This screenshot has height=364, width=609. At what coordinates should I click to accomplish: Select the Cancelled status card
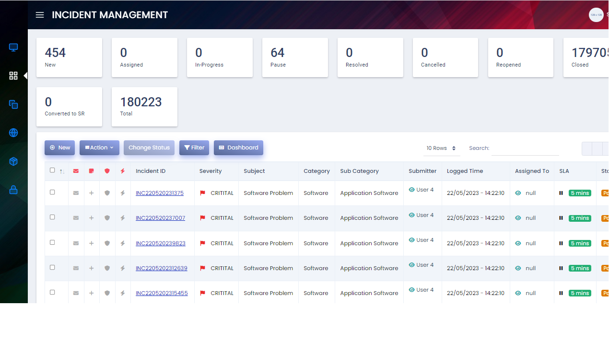coord(445,57)
